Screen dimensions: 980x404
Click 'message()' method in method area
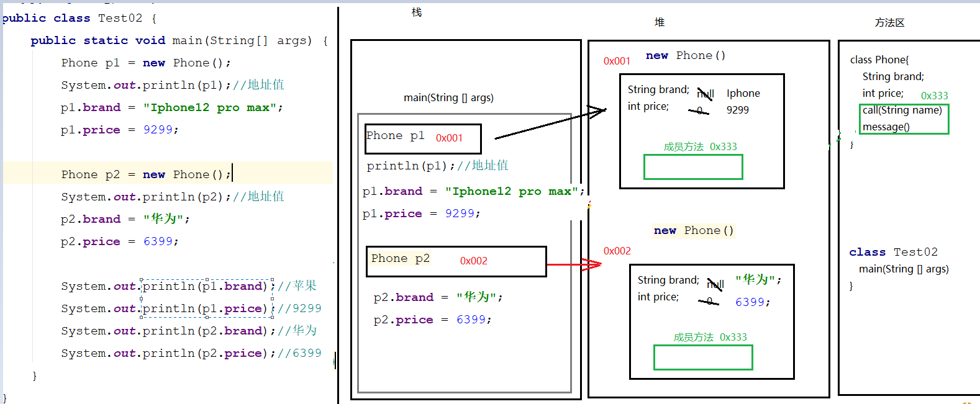pos(886,127)
